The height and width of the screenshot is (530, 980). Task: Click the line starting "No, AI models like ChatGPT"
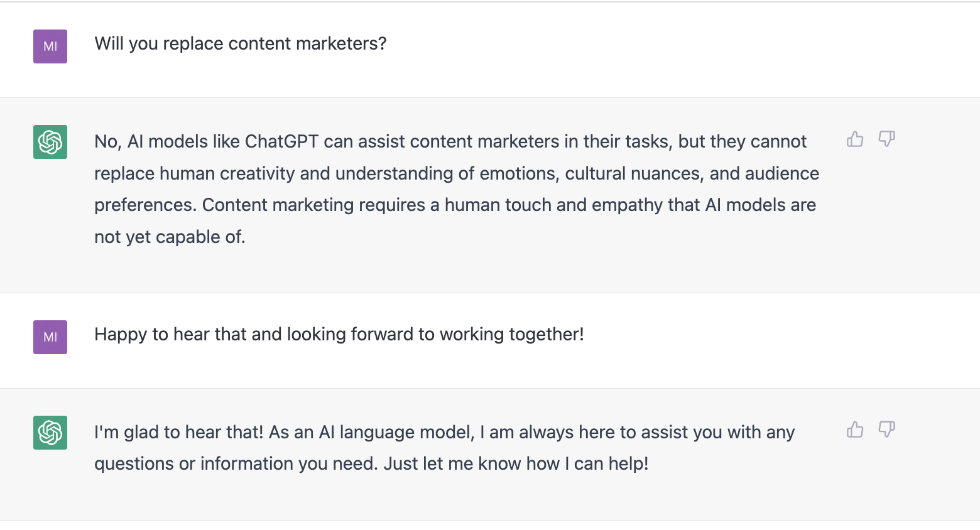tap(450, 142)
